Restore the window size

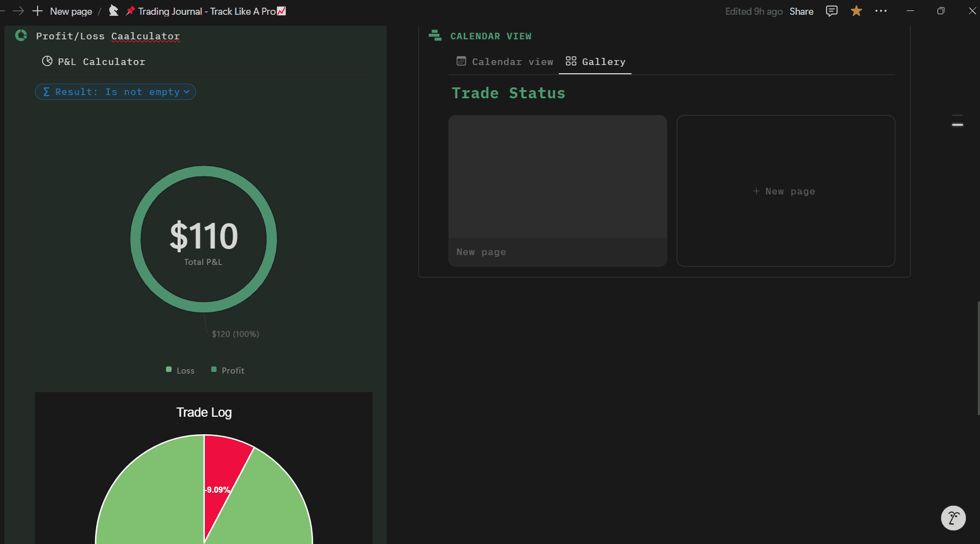pos(941,11)
